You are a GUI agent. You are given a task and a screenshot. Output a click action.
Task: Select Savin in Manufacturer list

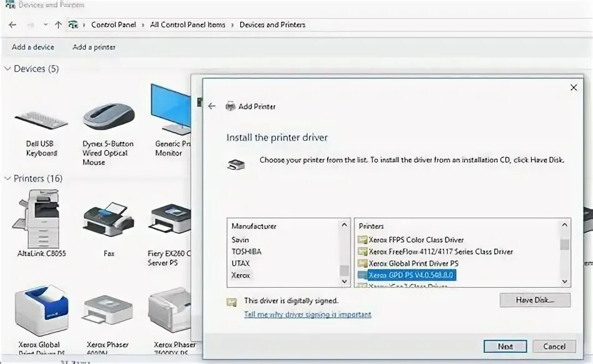click(240, 240)
